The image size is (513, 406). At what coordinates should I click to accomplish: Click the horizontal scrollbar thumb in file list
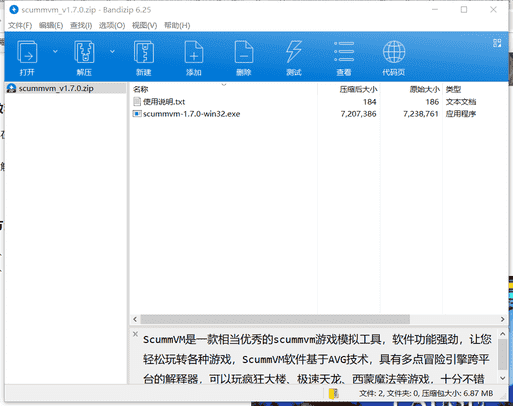[275, 319]
